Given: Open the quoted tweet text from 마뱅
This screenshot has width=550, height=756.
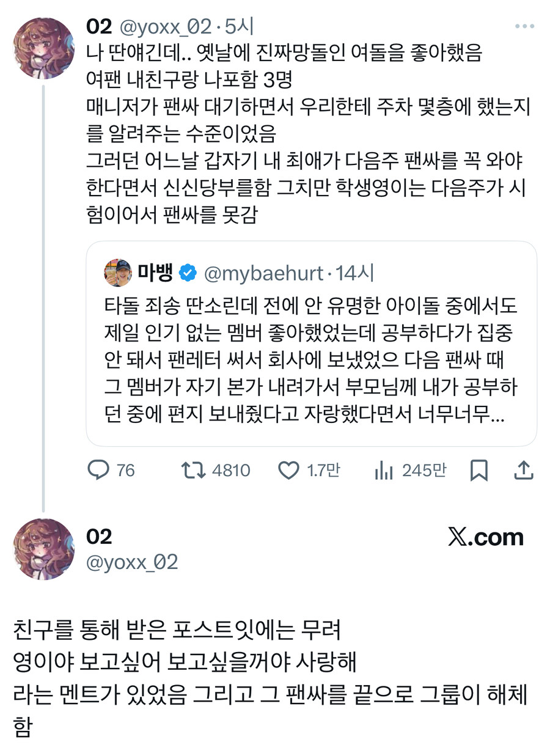Looking at the screenshot, I should 311,361.
